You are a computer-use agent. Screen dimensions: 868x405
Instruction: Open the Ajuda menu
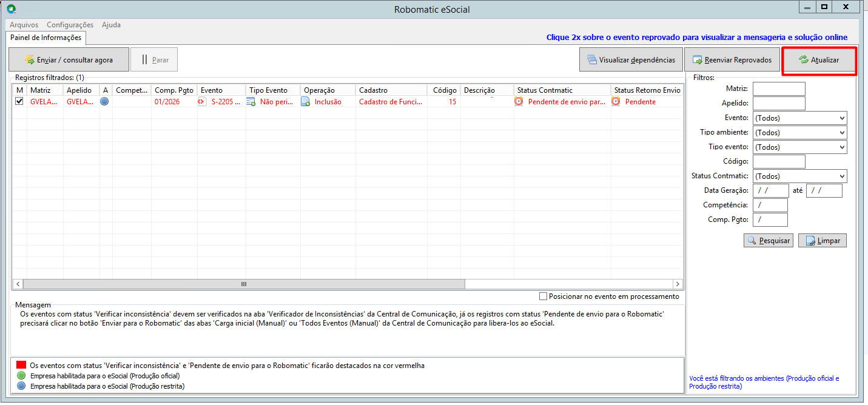112,25
